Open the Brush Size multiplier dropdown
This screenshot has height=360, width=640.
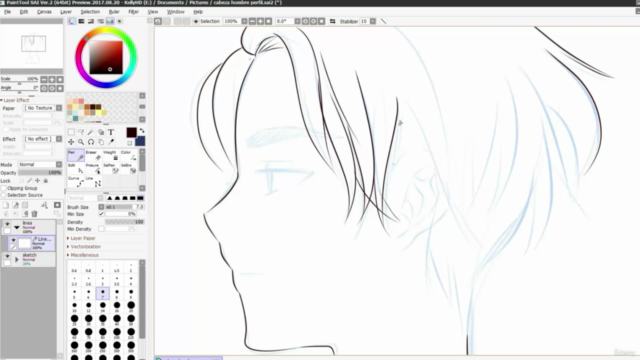tap(101, 207)
